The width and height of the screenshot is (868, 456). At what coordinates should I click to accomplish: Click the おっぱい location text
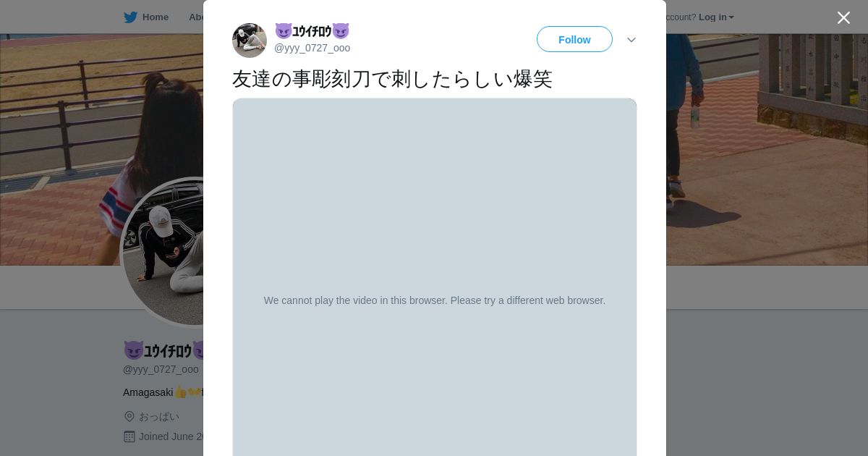[x=159, y=416]
